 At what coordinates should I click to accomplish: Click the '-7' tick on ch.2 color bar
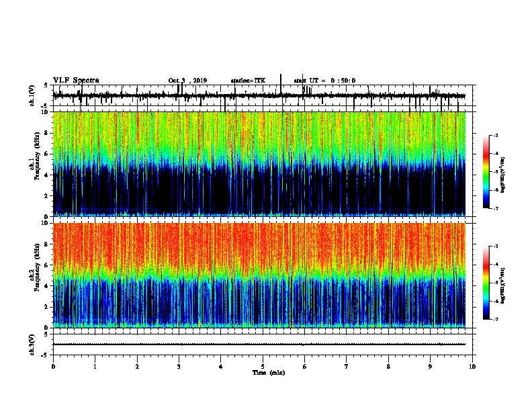pos(495,319)
